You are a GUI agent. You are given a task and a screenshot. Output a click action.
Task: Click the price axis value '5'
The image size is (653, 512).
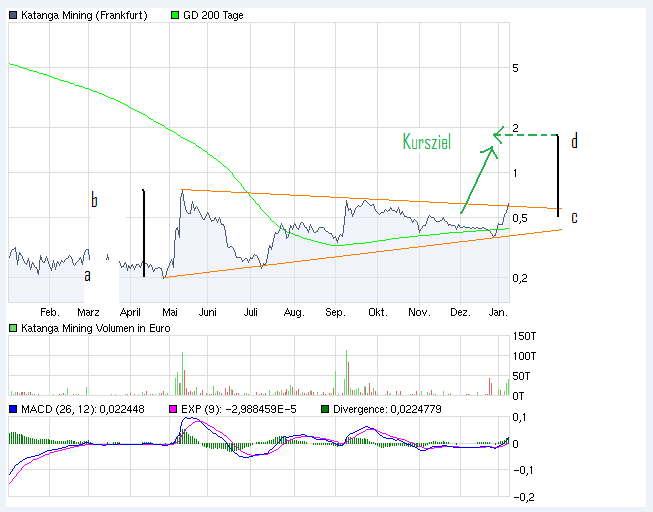(516, 68)
